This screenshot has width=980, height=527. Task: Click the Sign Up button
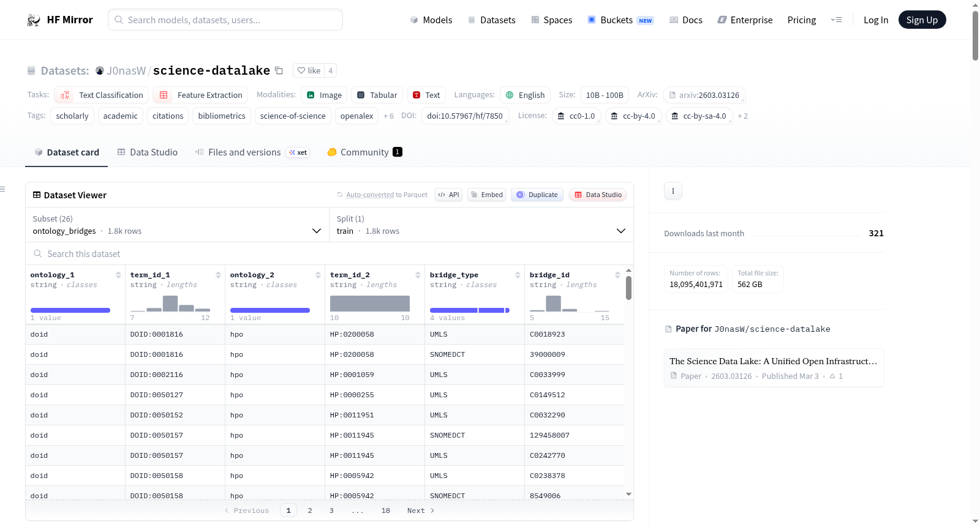[922, 20]
